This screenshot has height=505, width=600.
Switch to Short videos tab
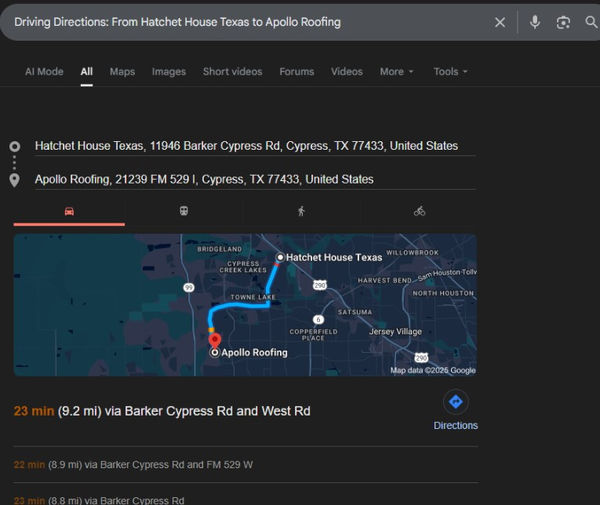[233, 72]
